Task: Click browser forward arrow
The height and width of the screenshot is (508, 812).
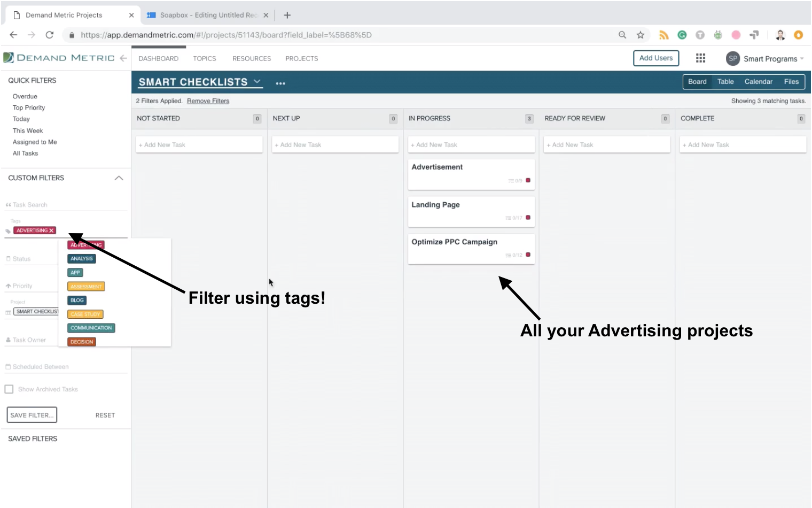Action: 32,35
